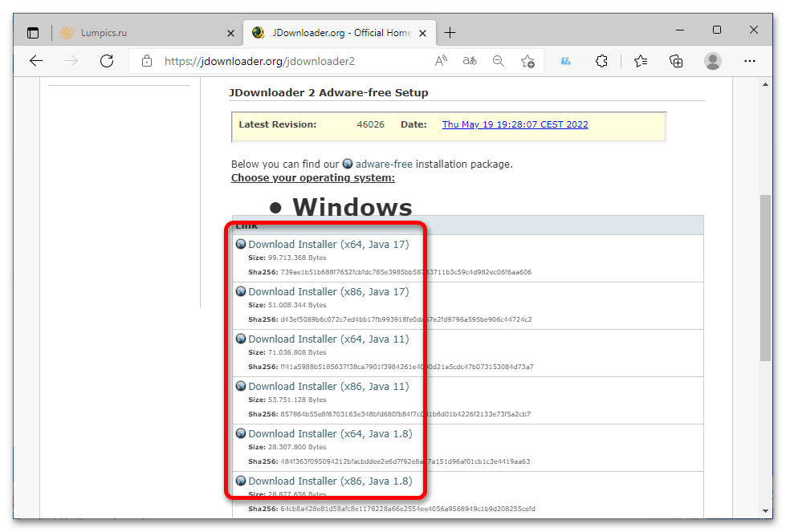
Task: Follow the adware-free link
Action: coord(384,164)
